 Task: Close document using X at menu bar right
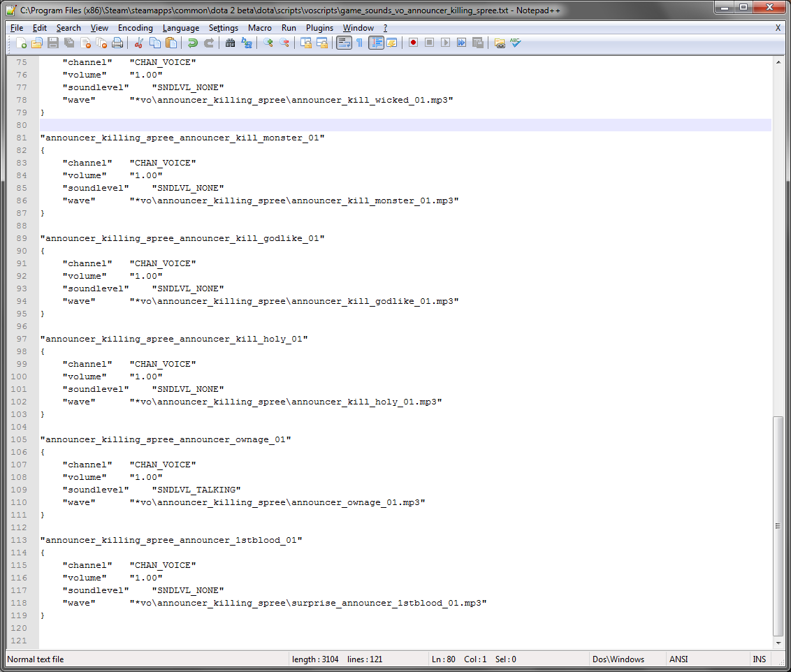[778, 28]
